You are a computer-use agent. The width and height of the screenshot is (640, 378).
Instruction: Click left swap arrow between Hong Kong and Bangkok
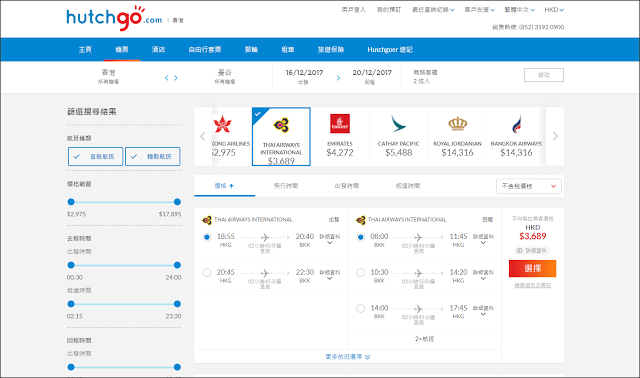(167, 78)
